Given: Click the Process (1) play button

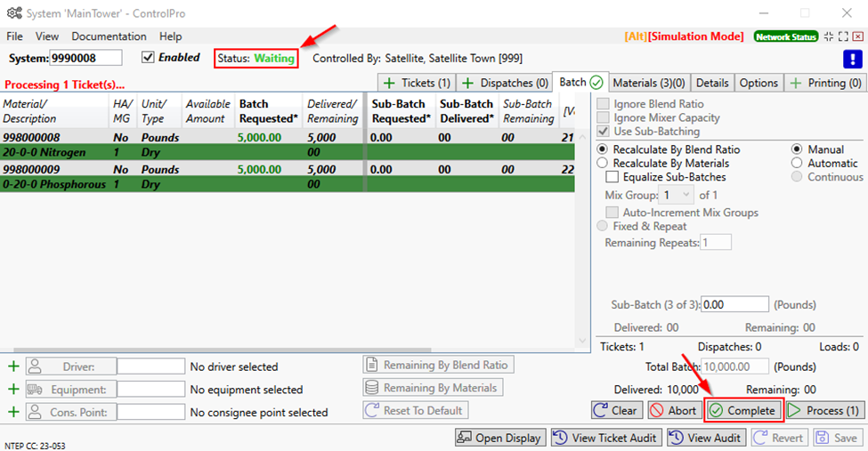Looking at the screenshot, I should (x=823, y=410).
